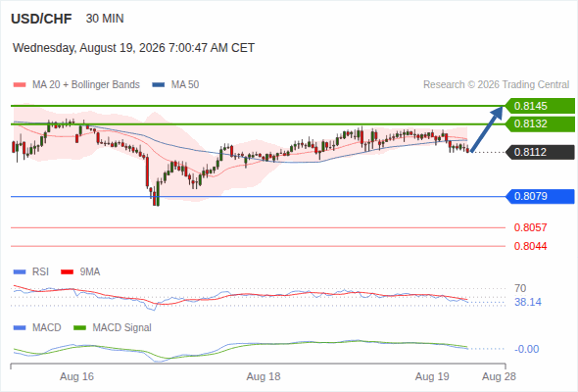Click the blue RSI legend swatch
This screenshot has height=392, width=578.
[x=20, y=272]
